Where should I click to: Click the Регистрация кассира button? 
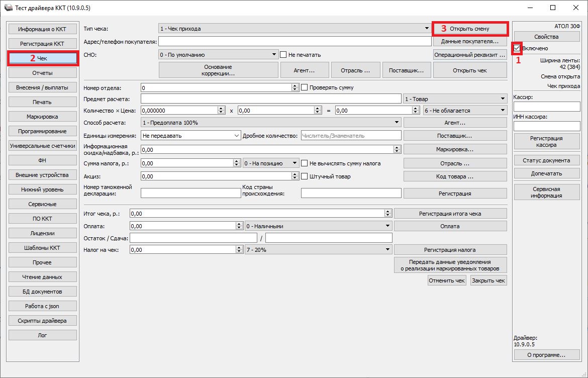click(546, 142)
